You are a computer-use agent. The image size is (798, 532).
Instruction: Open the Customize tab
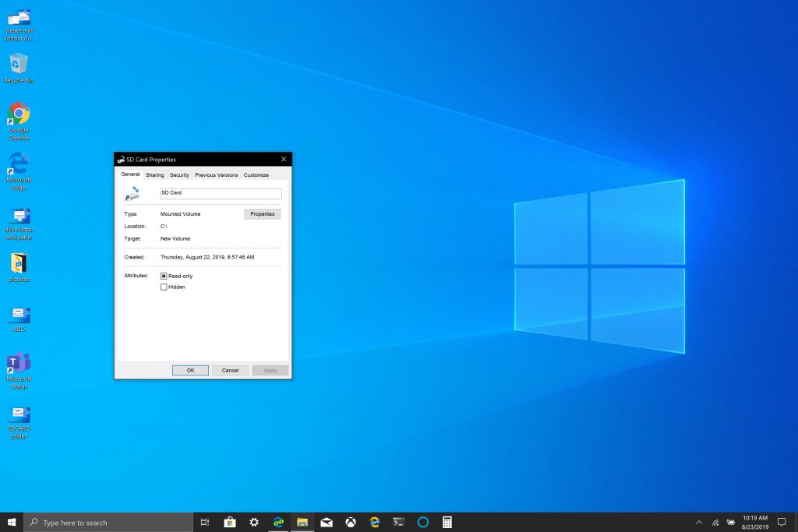tap(256, 175)
